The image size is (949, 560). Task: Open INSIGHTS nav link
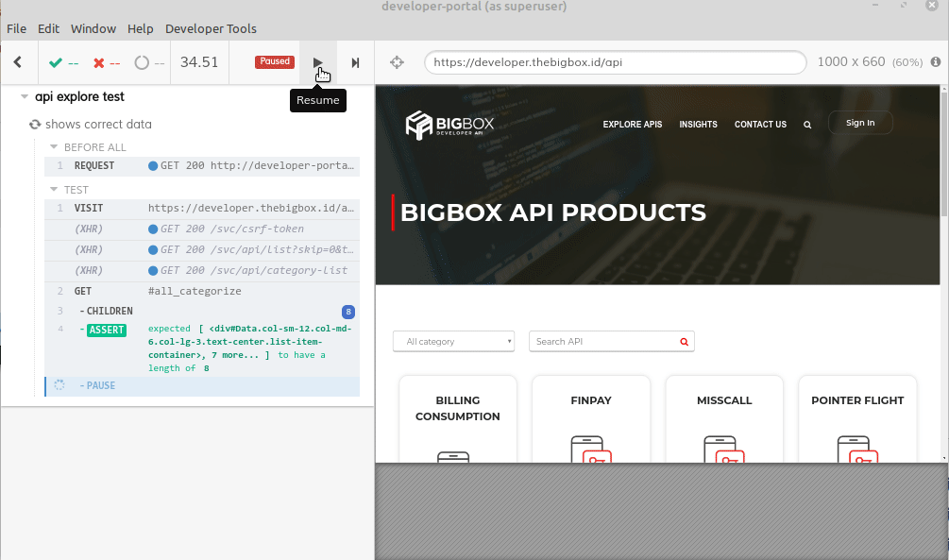[x=698, y=124]
